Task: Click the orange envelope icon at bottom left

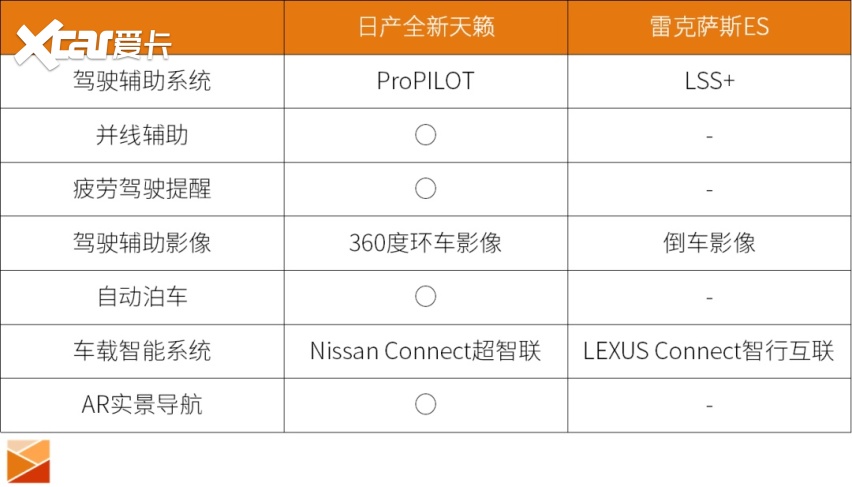Action: point(28,460)
